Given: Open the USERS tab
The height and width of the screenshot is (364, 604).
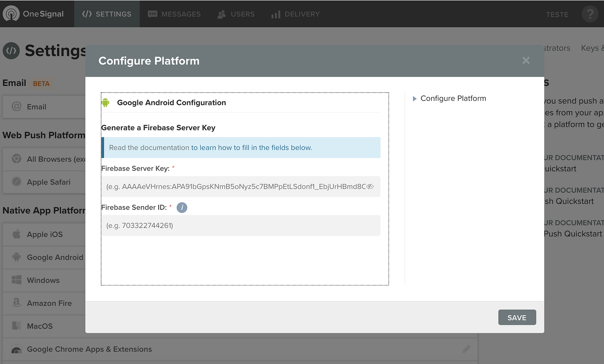Looking at the screenshot, I should click(236, 14).
